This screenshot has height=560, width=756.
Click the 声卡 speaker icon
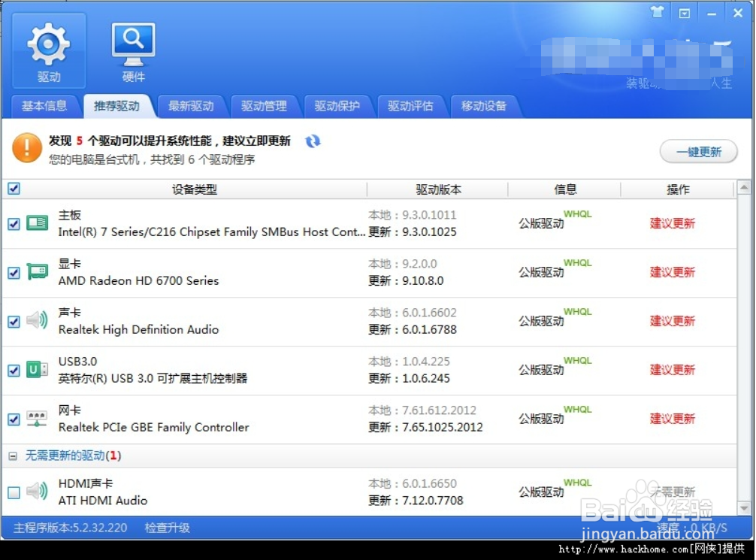[x=37, y=320]
